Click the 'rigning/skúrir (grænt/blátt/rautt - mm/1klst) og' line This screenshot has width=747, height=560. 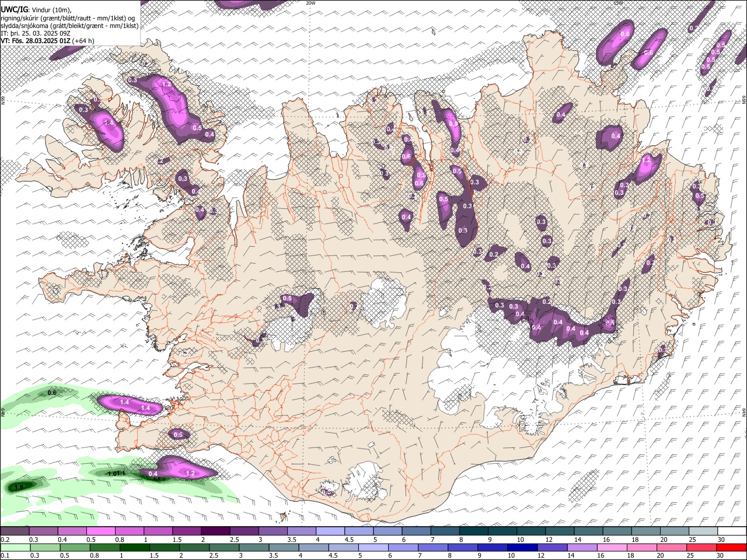(68, 18)
